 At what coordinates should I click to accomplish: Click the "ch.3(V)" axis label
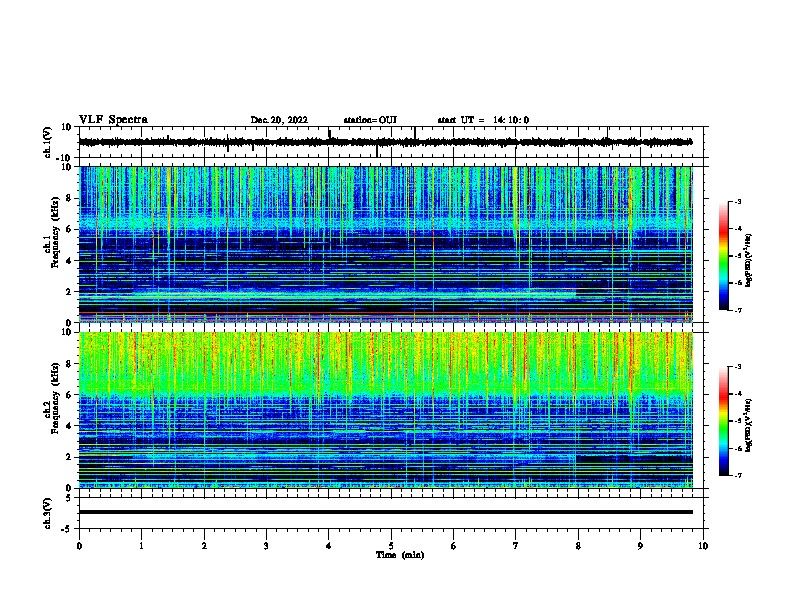(48, 513)
